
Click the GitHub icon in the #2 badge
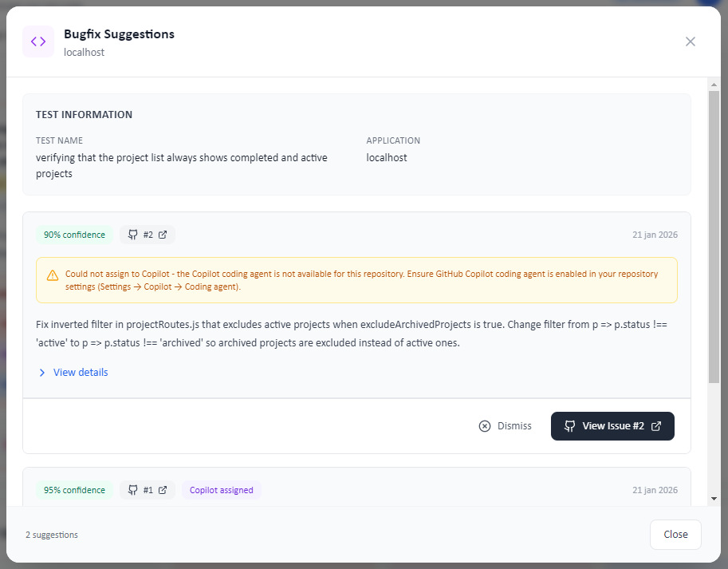(133, 235)
